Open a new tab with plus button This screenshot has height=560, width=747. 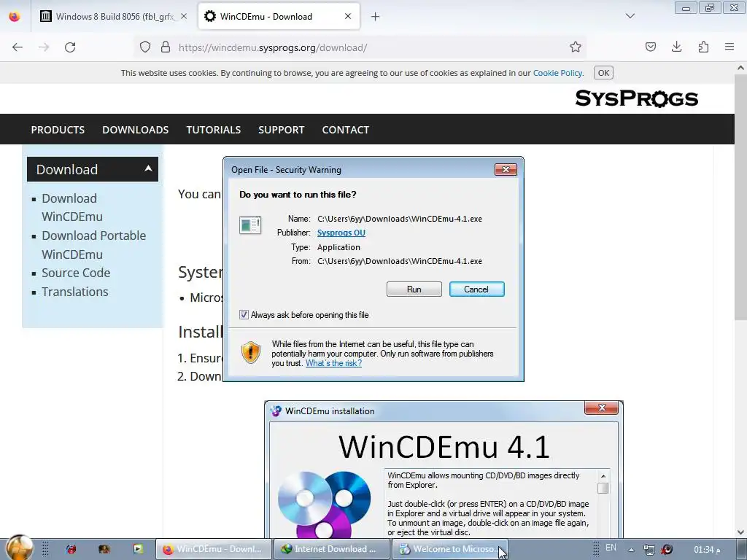(x=376, y=17)
